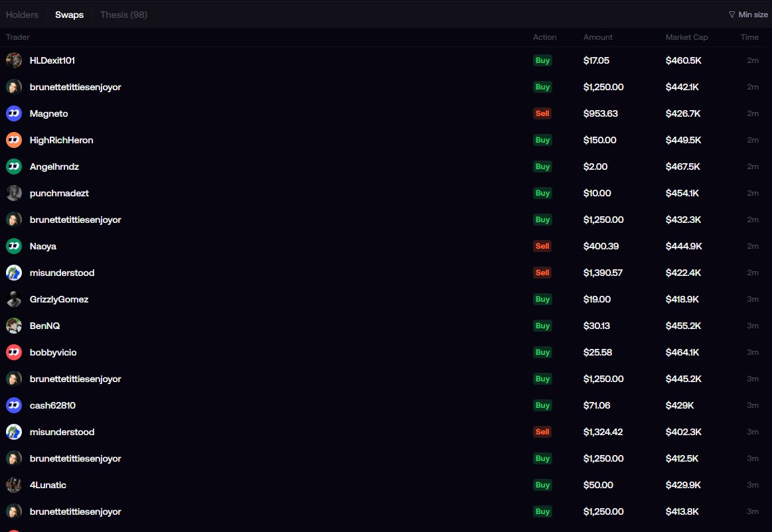The height and width of the screenshot is (532, 772).
Task: Click the $460.5K market cap
Action: click(683, 60)
